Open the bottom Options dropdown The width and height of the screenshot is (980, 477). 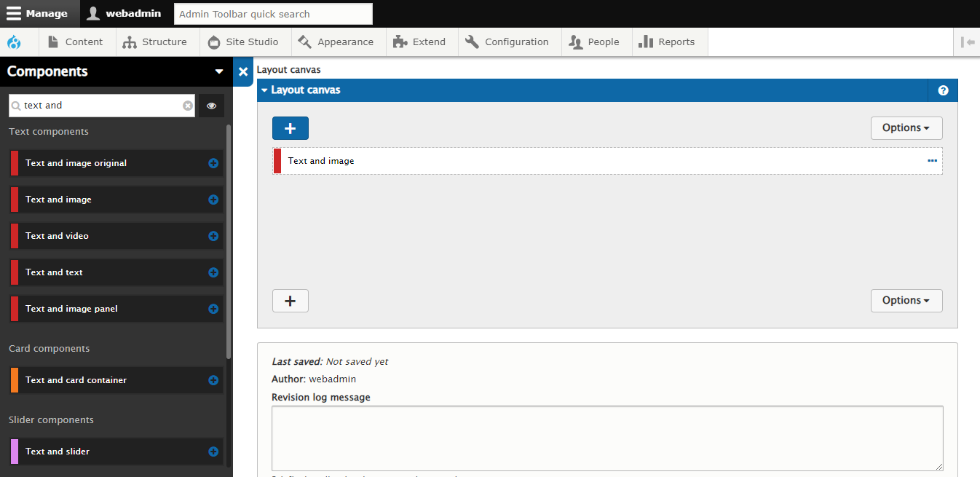tap(906, 301)
